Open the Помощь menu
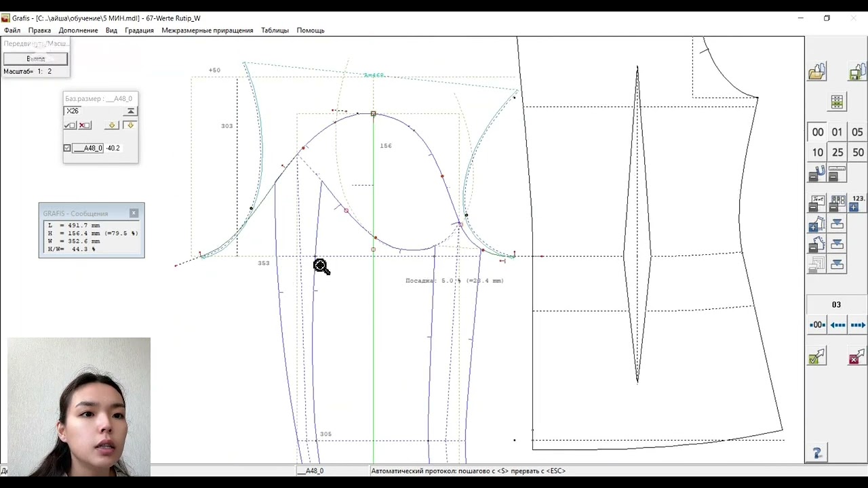868x488 pixels. 311,30
